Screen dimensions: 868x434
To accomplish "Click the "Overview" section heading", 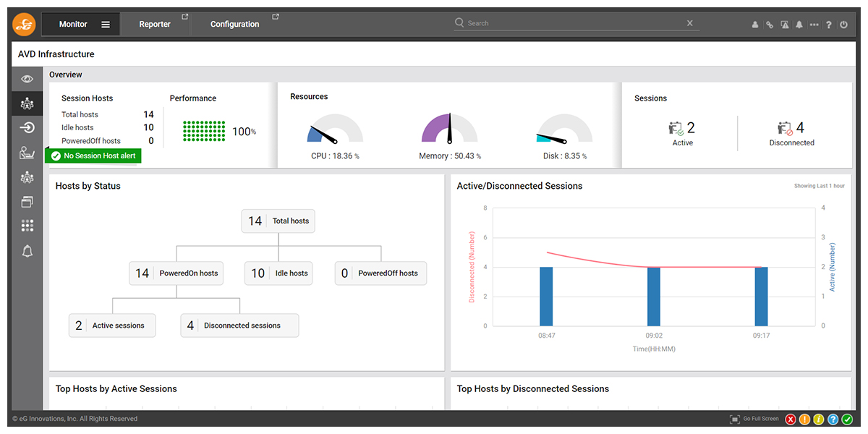I will (66, 75).
